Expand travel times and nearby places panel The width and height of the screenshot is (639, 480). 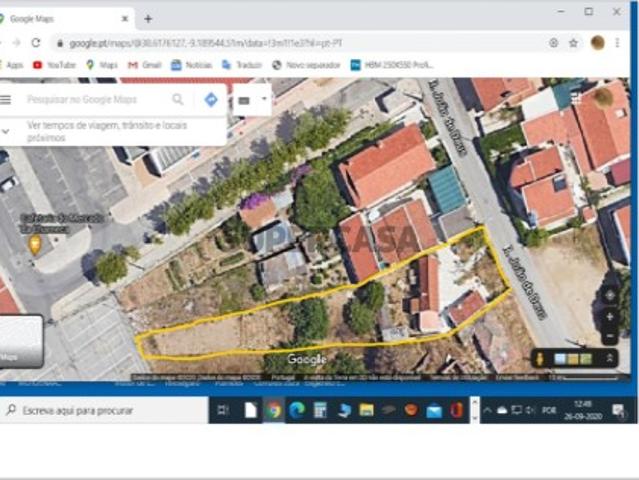pos(8,131)
